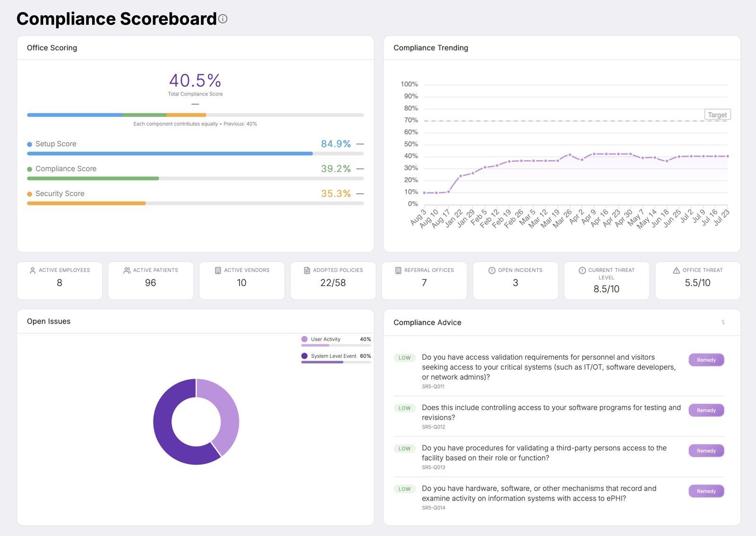
Task: Click the question about third-party persons access
Action: (544, 453)
